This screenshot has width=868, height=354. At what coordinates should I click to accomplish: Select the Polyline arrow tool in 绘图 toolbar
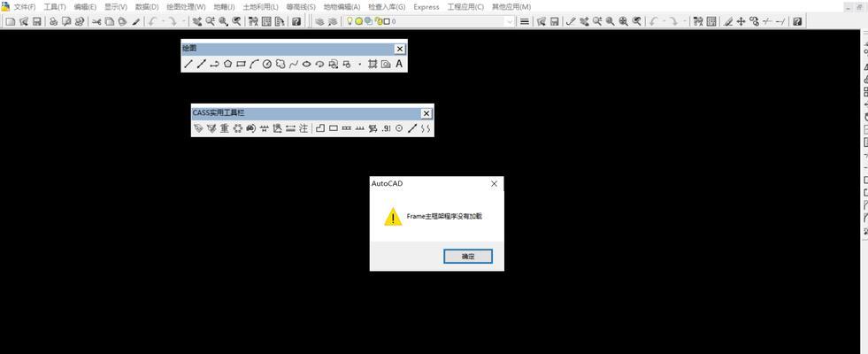pos(214,65)
